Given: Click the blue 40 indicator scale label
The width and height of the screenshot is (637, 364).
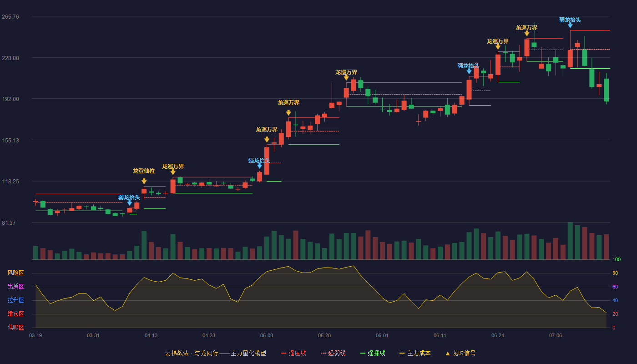Looking at the screenshot, I should click(x=615, y=301).
